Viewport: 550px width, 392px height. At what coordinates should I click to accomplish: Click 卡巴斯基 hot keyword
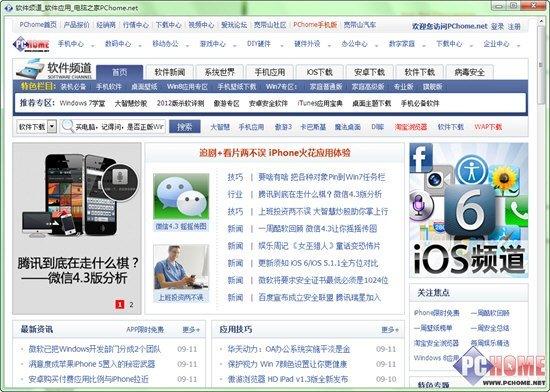(313, 127)
